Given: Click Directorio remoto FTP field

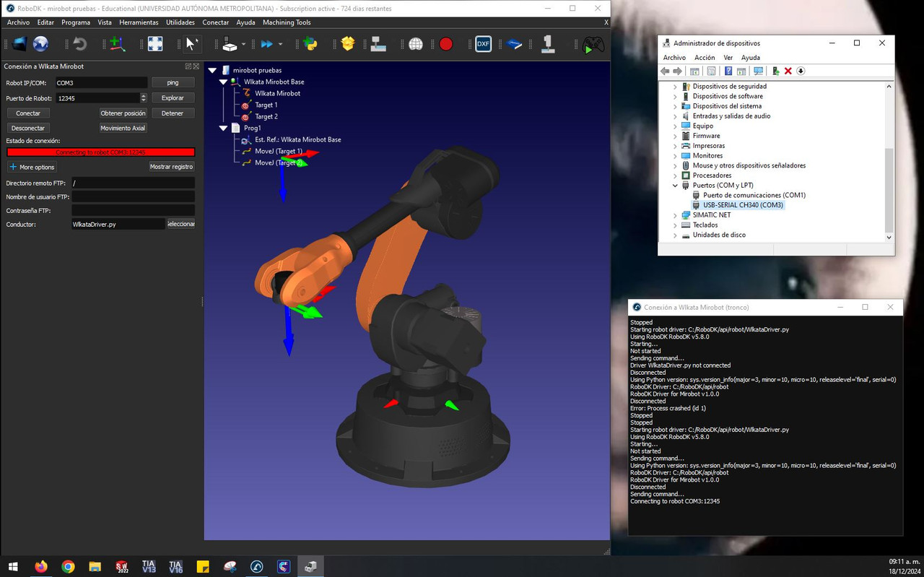Looking at the screenshot, I should (133, 183).
